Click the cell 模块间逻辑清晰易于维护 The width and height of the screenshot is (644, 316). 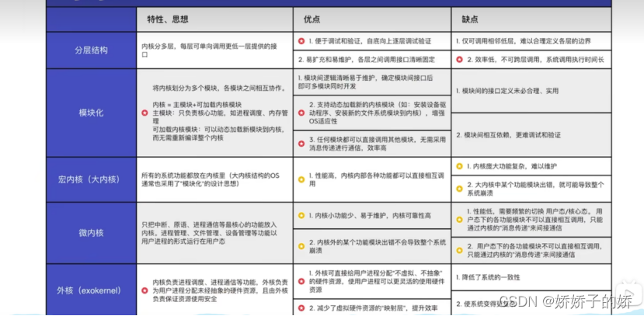[372, 82]
